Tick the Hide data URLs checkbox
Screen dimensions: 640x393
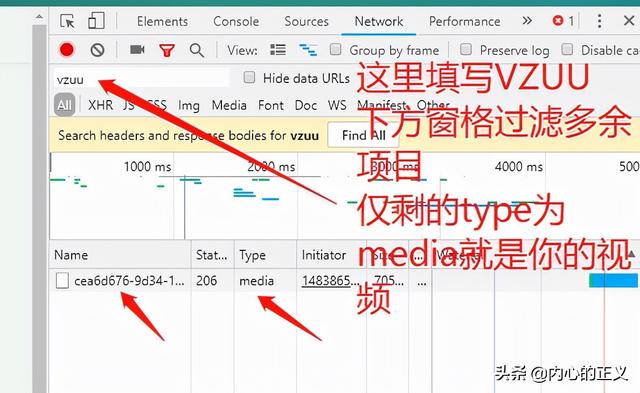[x=249, y=77]
